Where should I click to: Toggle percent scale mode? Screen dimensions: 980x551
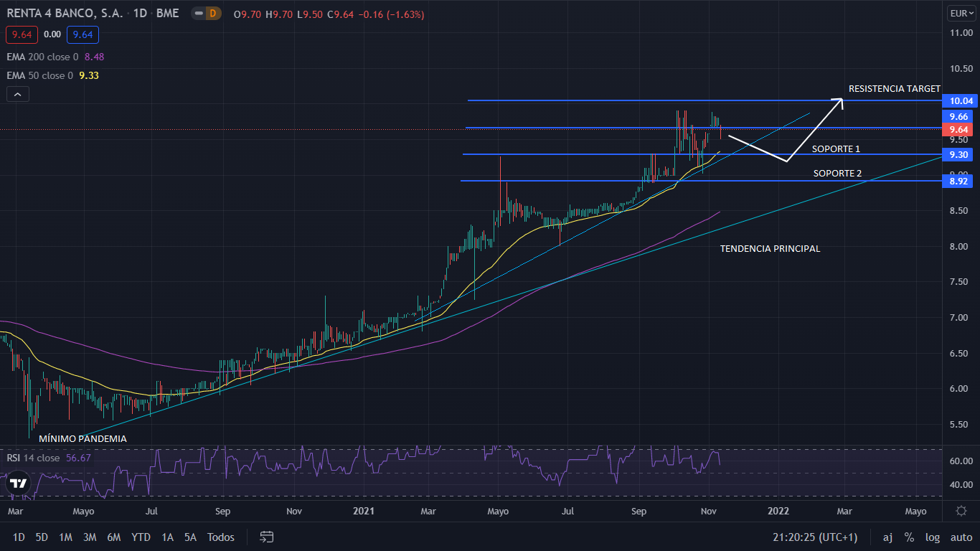(x=909, y=537)
